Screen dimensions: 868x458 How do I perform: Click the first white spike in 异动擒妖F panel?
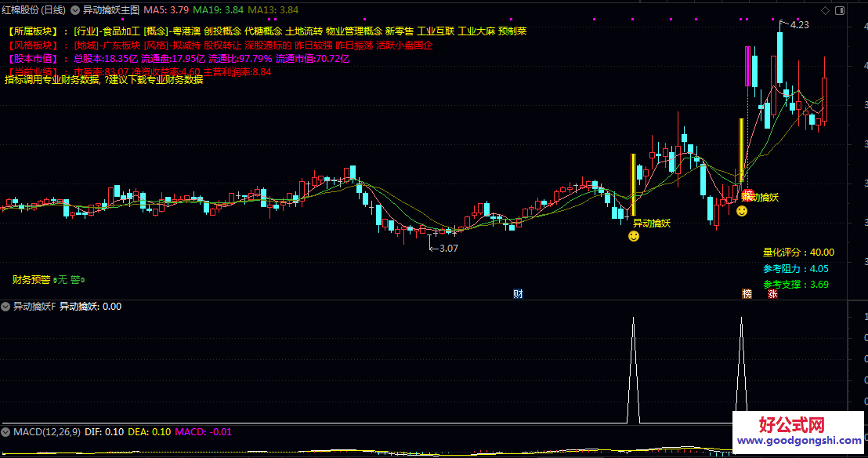(633, 370)
